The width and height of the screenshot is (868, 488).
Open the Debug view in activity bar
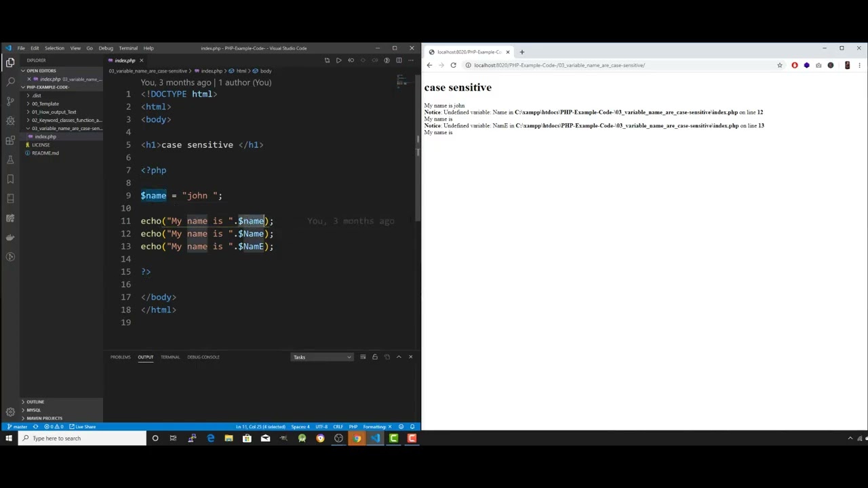point(10,121)
